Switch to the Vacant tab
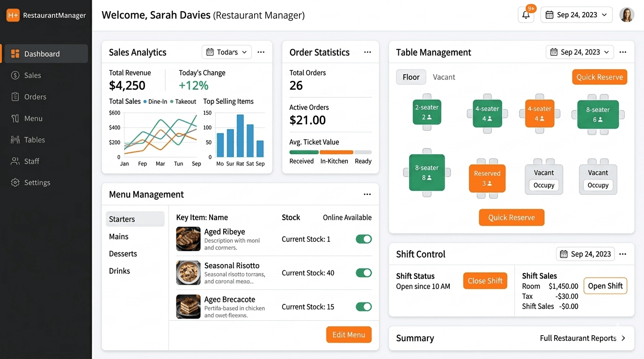This screenshot has height=359, width=644. coord(444,77)
